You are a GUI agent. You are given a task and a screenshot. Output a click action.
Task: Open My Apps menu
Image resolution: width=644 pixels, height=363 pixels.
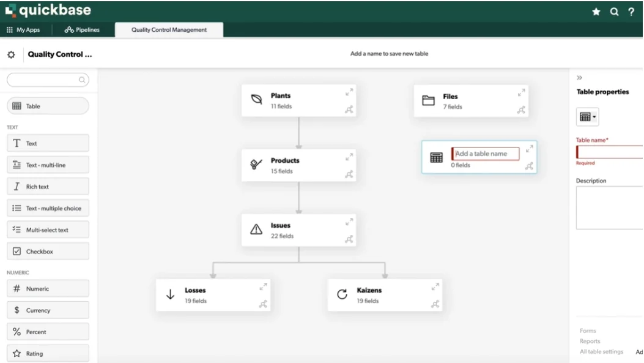point(23,29)
